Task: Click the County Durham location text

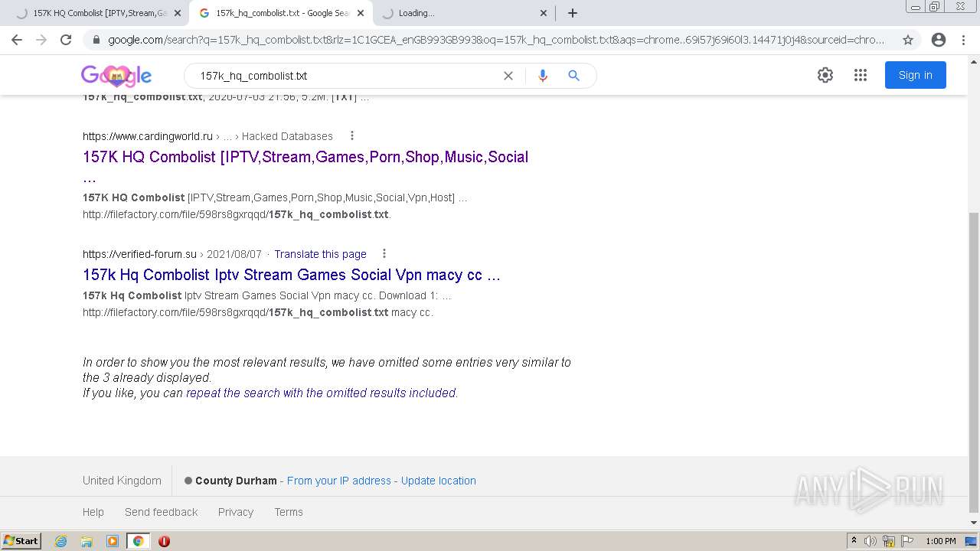Action: pyautogui.click(x=236, y=481)
